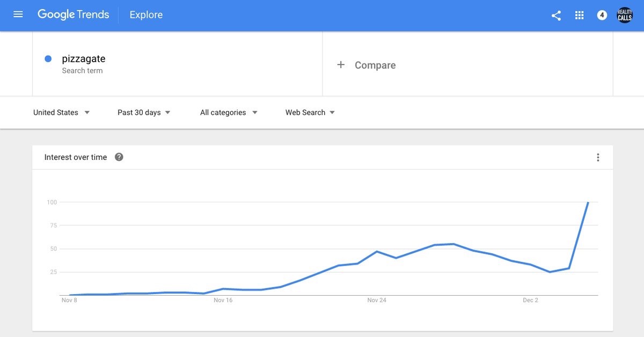Expand the United States region dropdown

coord(61,113)
